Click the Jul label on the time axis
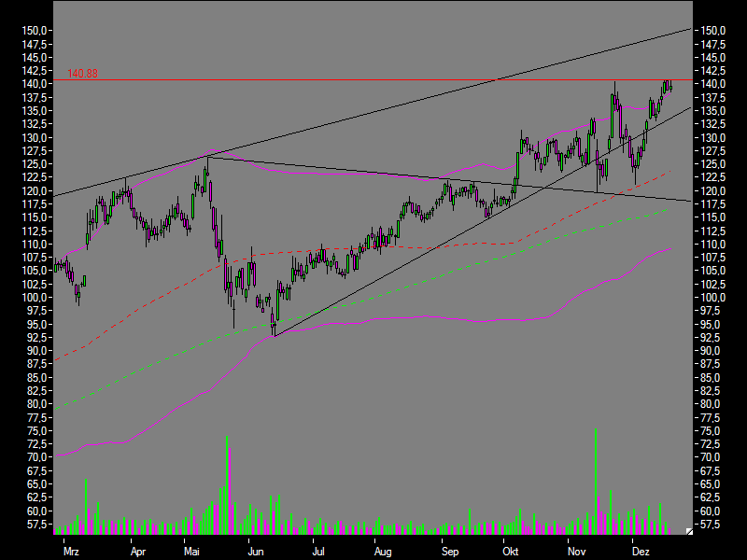The width and height of the screenshot is (747, 560). (317, 552)
